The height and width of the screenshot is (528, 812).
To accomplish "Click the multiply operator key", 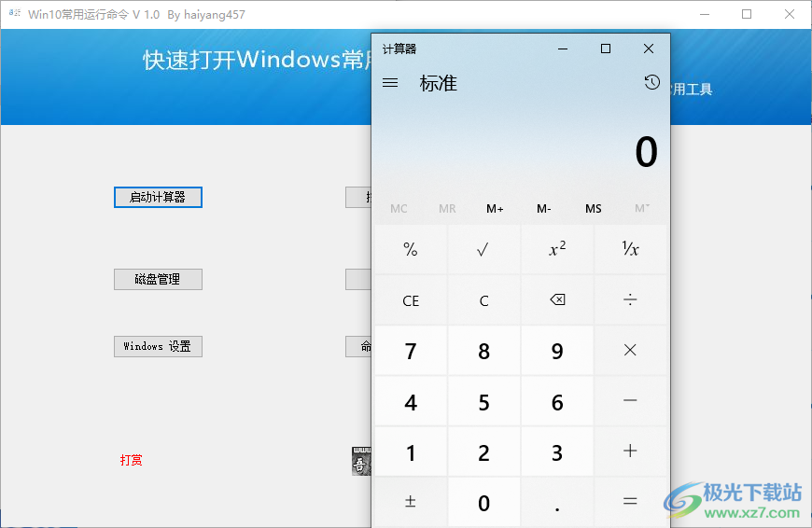I will coord(630,351).
